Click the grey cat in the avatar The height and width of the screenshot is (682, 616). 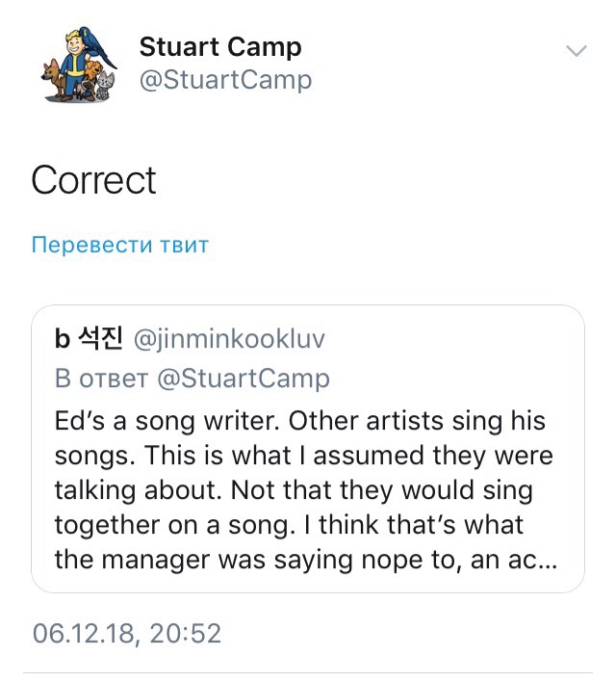[x=106, y=84]
